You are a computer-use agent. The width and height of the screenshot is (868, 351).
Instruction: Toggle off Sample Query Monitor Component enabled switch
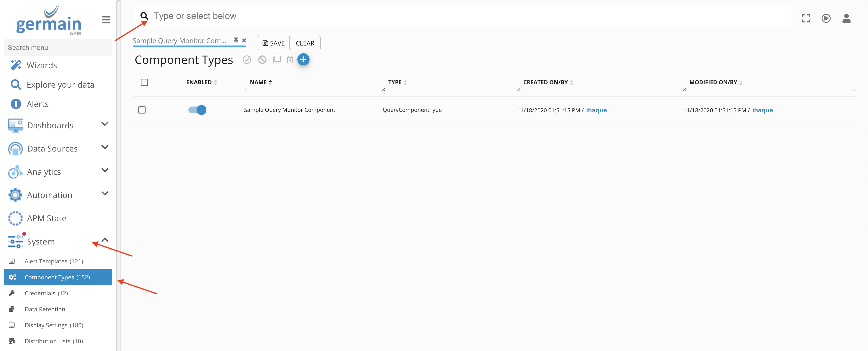click(x=197, y=110)
